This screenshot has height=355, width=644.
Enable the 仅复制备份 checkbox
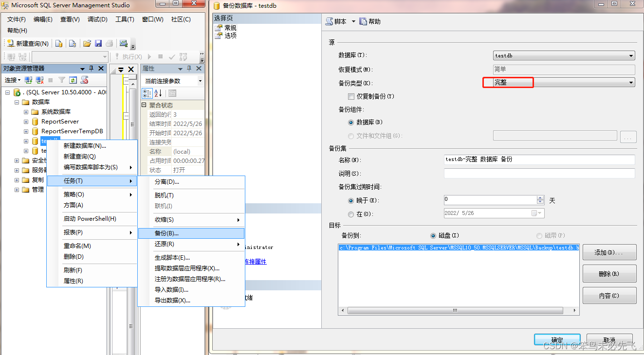(x=351, y=96)
